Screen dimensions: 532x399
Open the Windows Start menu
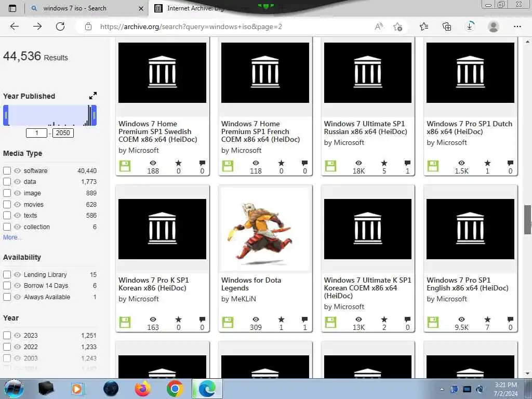[x=14, y=389]
